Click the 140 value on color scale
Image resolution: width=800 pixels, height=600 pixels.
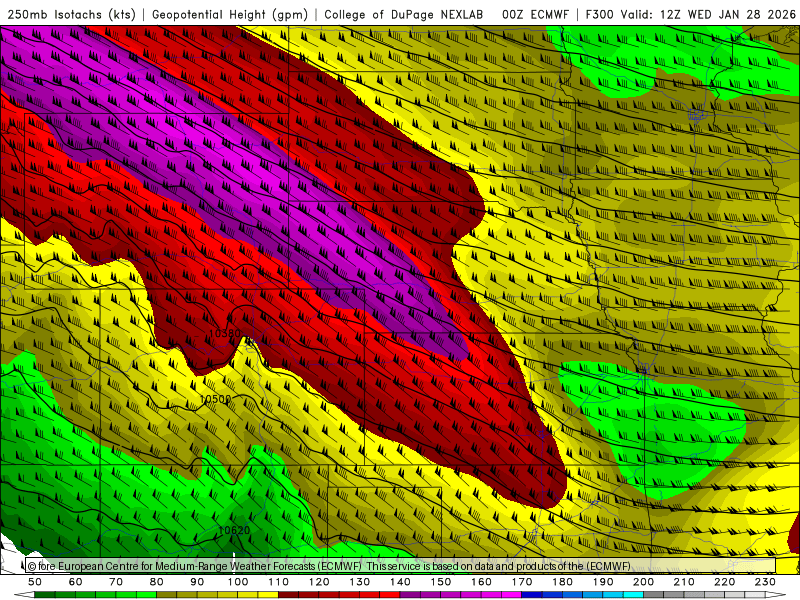401,582
